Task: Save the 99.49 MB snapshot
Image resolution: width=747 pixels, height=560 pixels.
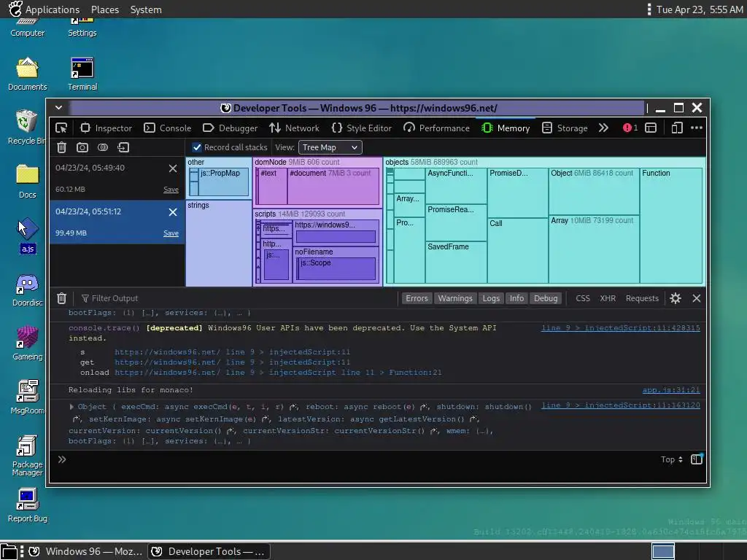Action: click(x=171, y=233)
